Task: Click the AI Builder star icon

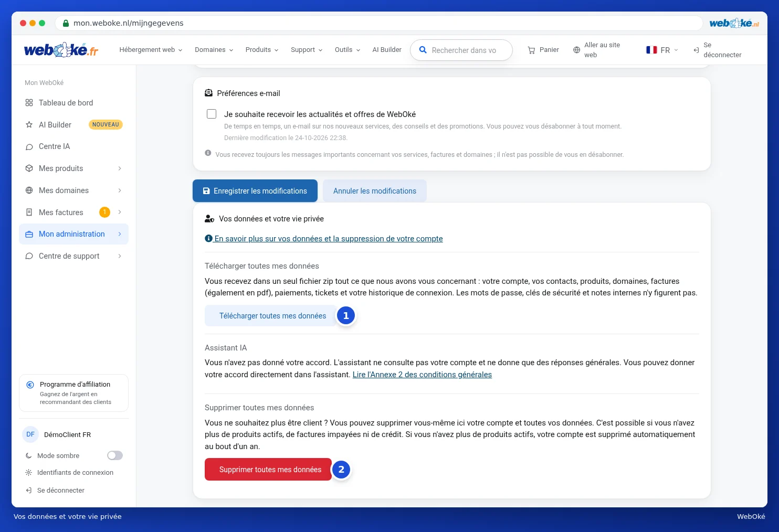Action: (29, 125)
